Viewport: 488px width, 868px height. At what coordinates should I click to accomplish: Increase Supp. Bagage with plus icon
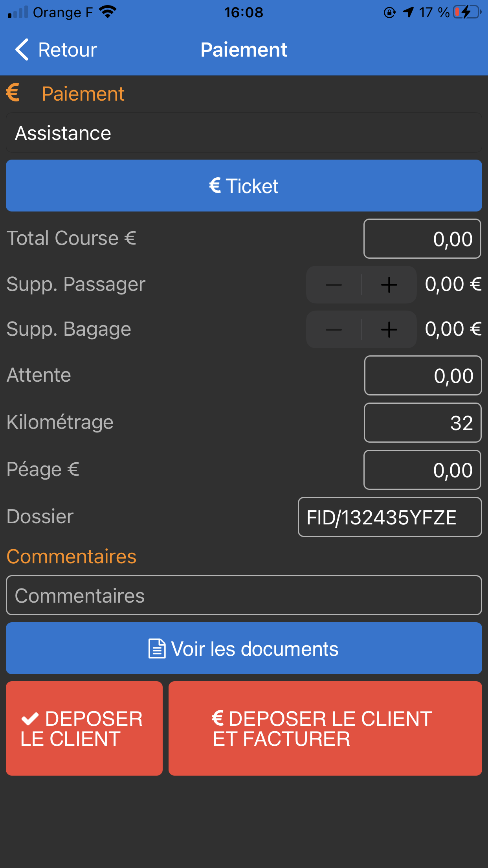pyautogui.click(x=389, y=329)
